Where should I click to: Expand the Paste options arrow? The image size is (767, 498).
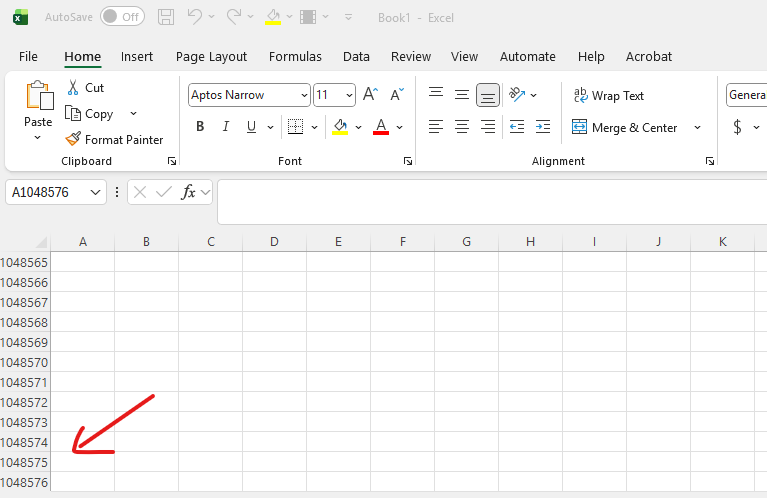(x=38, y=138)
